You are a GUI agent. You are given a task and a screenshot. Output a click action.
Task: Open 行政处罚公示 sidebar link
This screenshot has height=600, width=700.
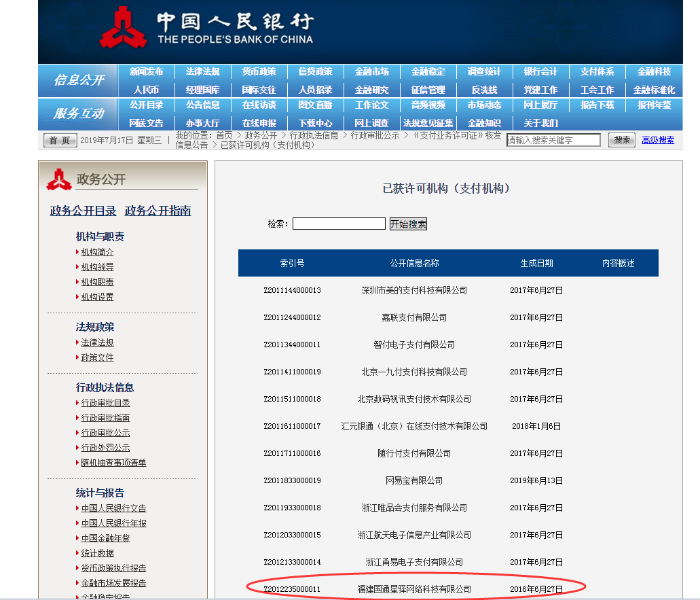pyautogui.click(x=105, y=448)
